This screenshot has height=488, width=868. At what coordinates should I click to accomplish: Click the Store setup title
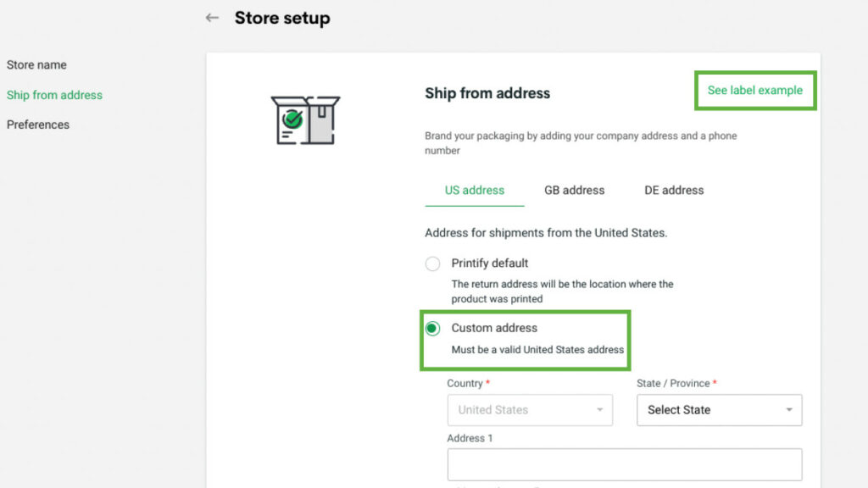(281, 17)
